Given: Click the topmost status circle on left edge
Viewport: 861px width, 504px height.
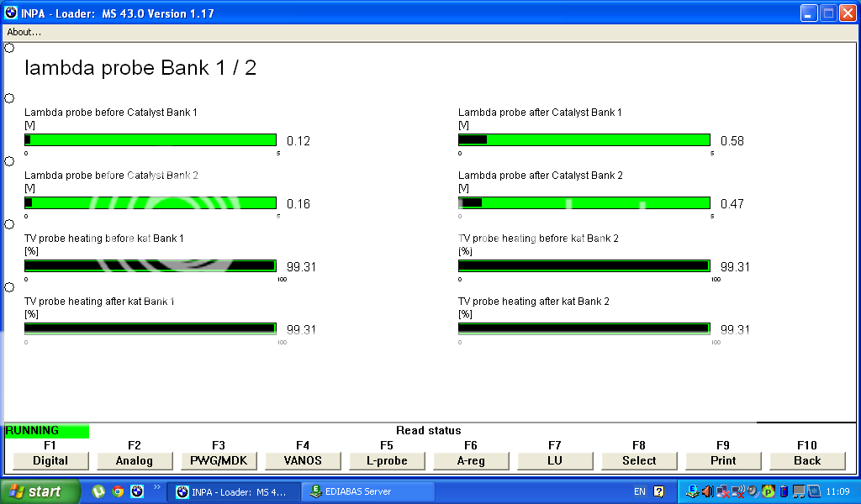Looking at the screenshot, I should point(9,48).
